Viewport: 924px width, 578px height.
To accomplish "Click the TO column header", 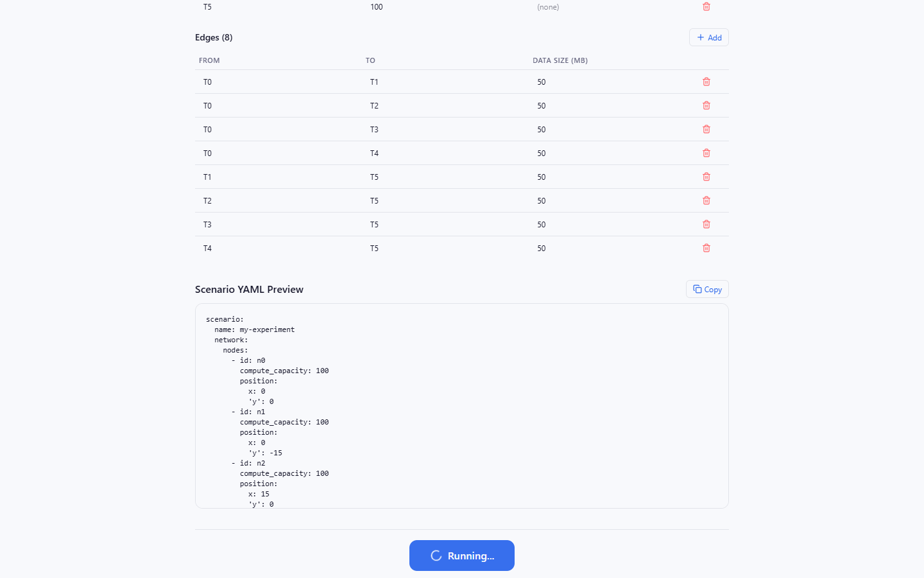I will tap(370, 60).
